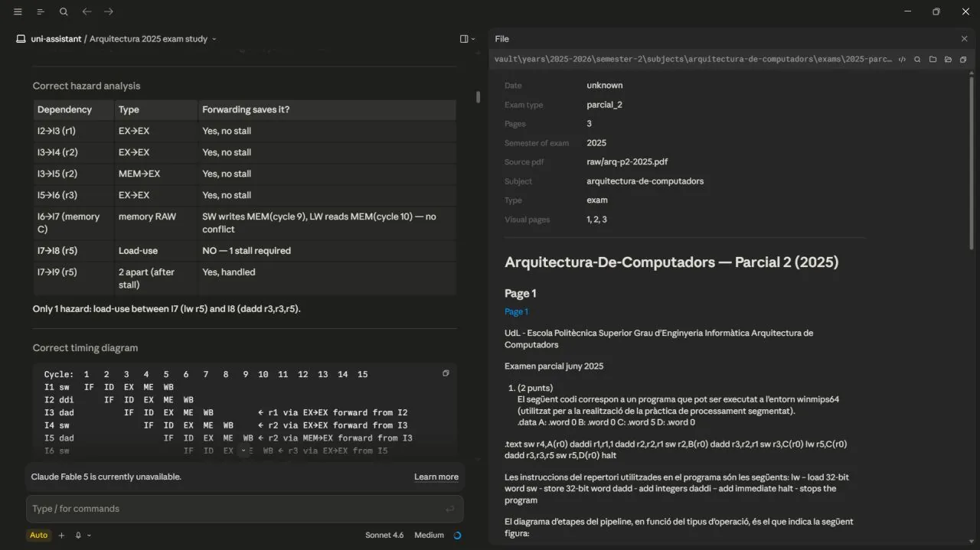Click 'Claude Fable 5 is currently unavailable' notice
The width and height of the screenshot is (980, 550).
(x=106, y=477)
